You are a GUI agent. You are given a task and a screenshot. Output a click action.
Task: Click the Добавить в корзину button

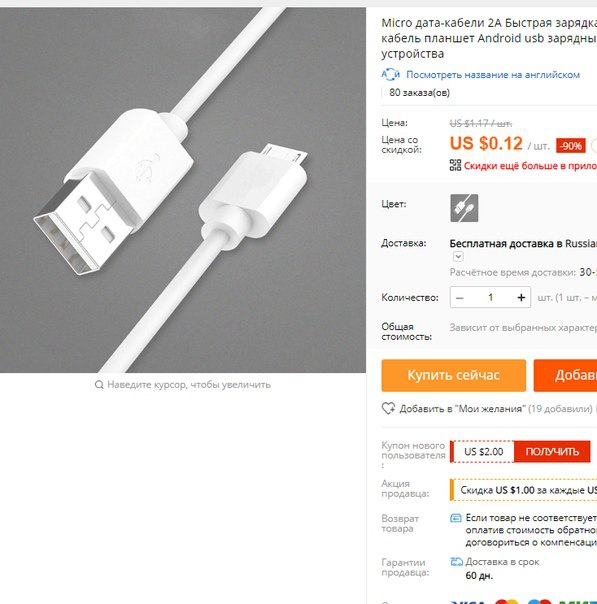565,375
